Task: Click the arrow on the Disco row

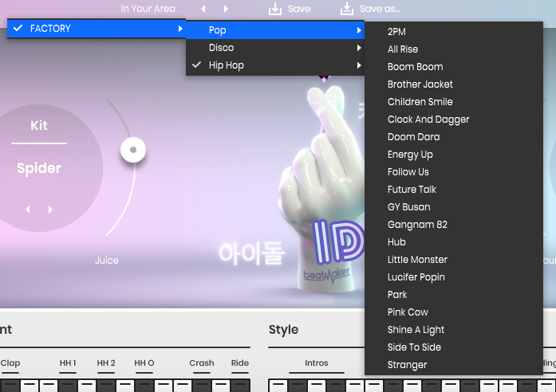Action: coord(359,48)
